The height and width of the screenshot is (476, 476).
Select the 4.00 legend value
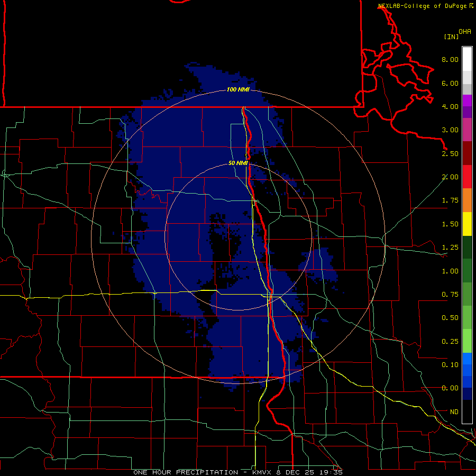pos(450,106)
